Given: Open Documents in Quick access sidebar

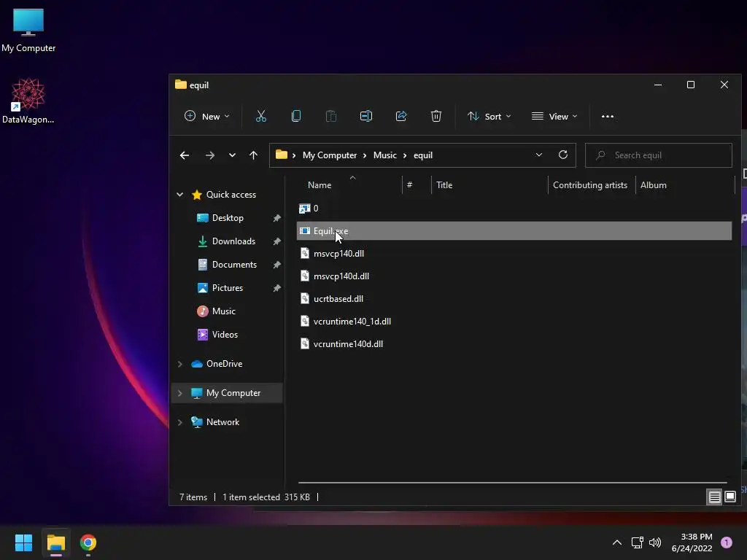Looking at the screenshot, I should tap(234, 265).
